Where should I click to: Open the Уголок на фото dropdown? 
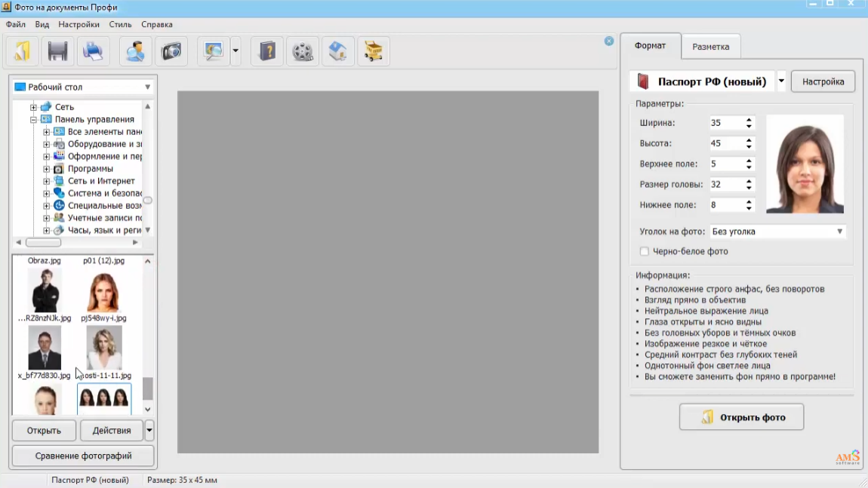840,232
